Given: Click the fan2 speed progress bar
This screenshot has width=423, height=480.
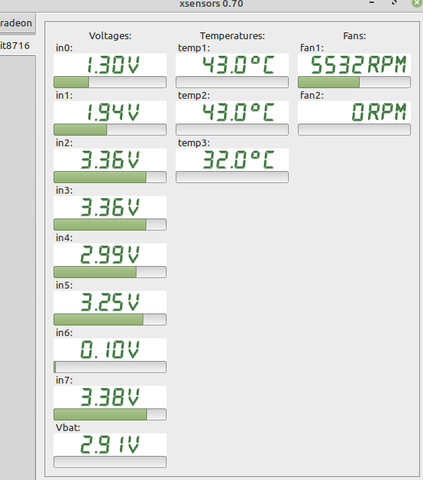Looking at the screenshot, I should pos(354,130).
